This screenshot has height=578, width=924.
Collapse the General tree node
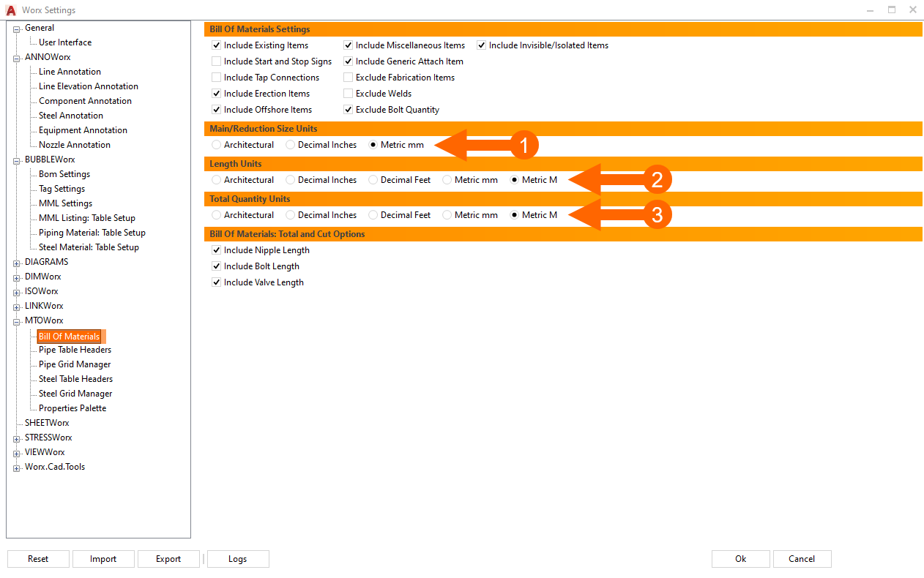[17, 29]
